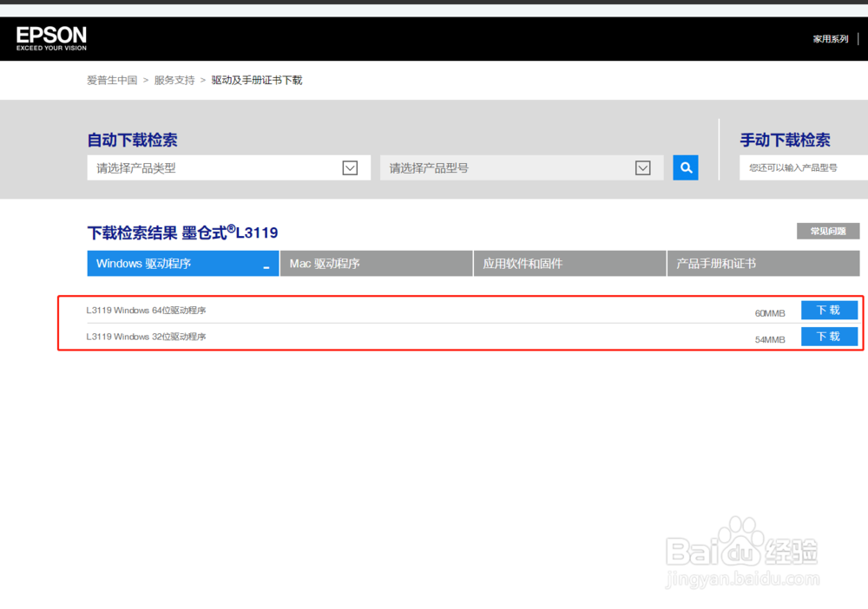Image resolution: width=868 pixels, height=609 pixels.
Task: Switch to the Mac 驱动程序 tab
Action: tap(377, 263)
